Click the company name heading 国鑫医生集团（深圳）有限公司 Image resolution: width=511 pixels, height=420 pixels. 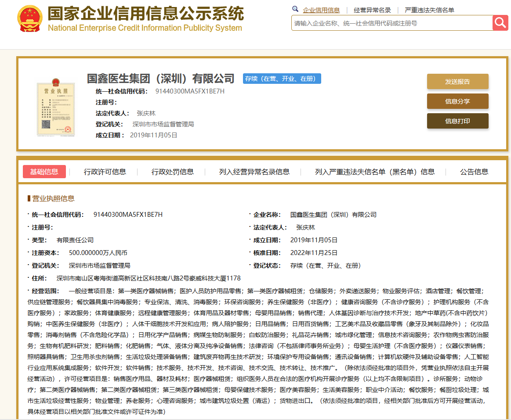click(161, 79)
